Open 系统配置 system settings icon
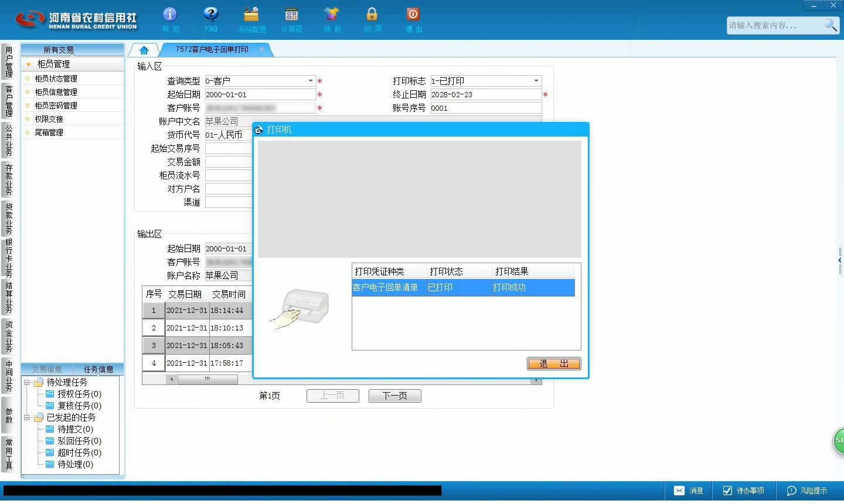The height and width of the screenshot is (504, 844). tap(251, 19)
